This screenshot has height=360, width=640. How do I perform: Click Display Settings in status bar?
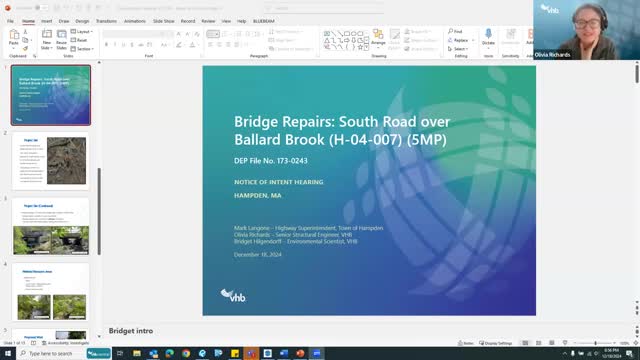[x=496, y=343]
